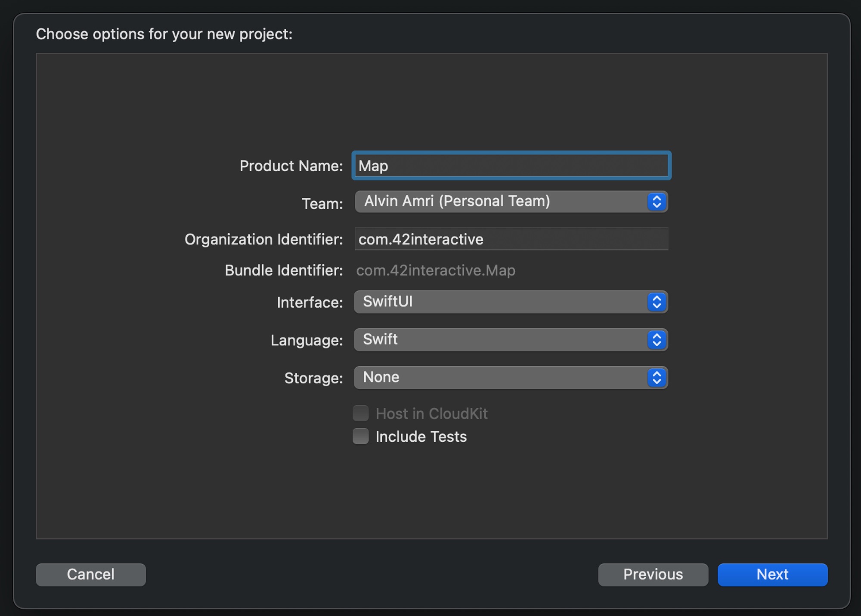This screenshot has height=616, width=861.
Task: Cancel the new project dialog
Action: pos(91,575)
